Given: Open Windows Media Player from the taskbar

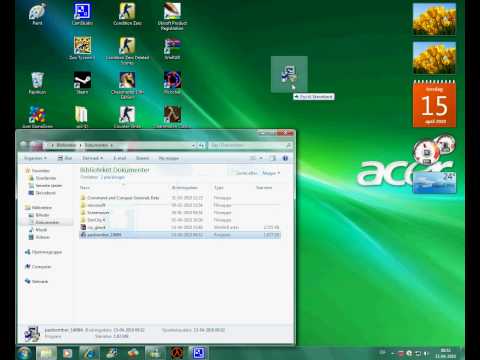Looking at the screenshot, I should coord(68,353).
